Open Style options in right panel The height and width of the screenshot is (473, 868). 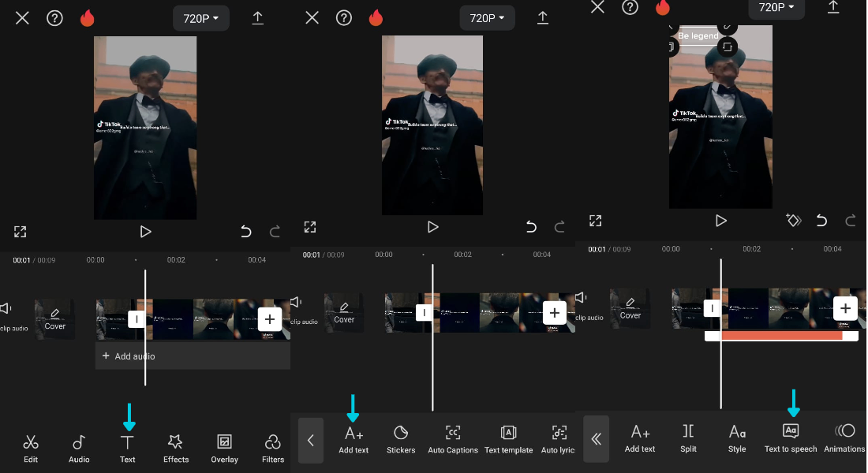tap(737, 438)
